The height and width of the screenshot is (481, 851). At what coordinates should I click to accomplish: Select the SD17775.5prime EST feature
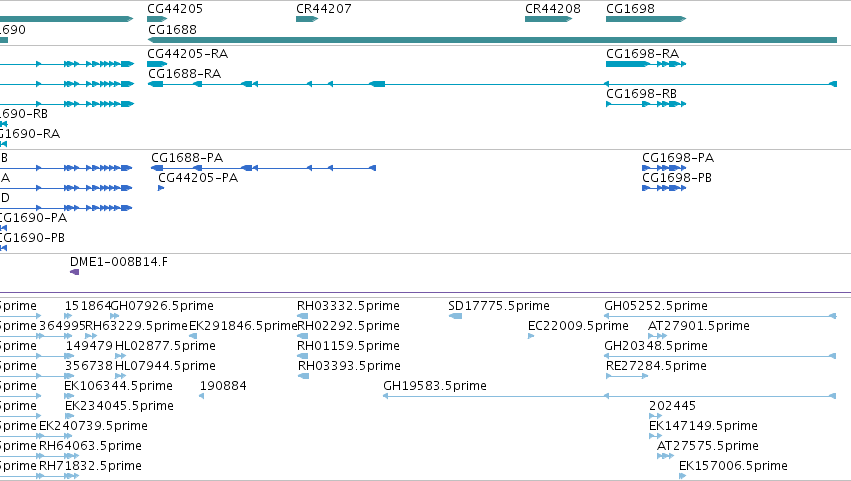pyautogui.click(x=456, y=316)
